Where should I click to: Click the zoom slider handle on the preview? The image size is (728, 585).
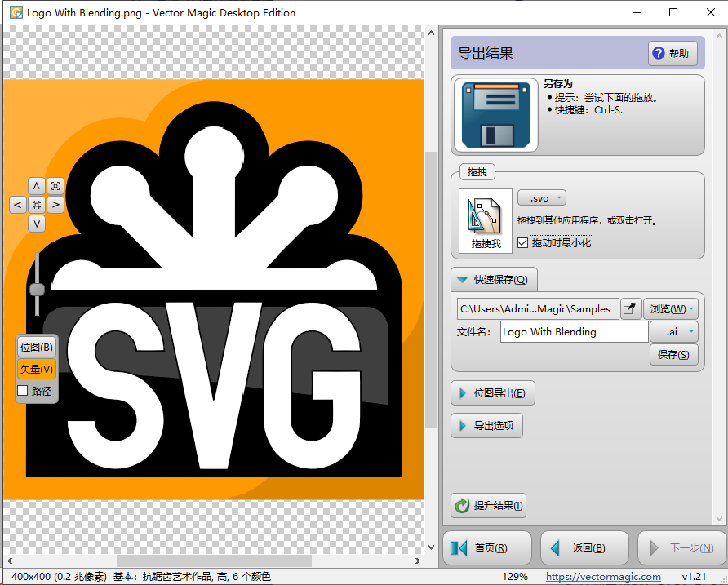(x=38, y=290)
